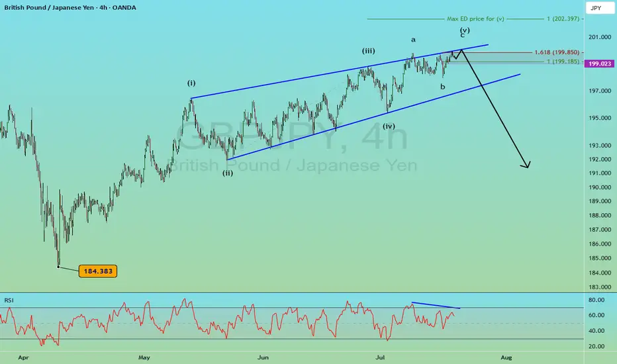Click the 195.000 price axis value
Image resolution: width=617 pixels, height=364 pixels.
pos(600,118)
